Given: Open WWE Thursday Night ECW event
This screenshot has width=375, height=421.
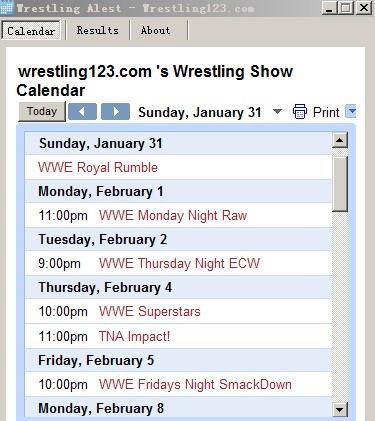Looking at the screenshot, I should 179,263.
